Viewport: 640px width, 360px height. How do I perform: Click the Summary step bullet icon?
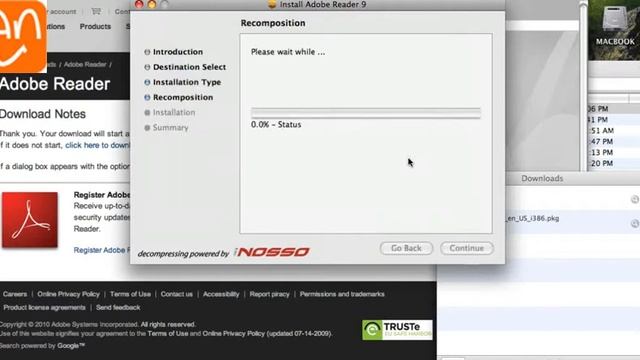click(147, 128)
